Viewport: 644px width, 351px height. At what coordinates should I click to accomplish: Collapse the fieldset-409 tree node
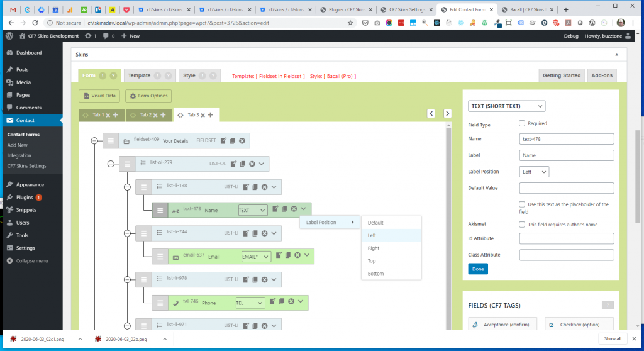pos(94,141)
